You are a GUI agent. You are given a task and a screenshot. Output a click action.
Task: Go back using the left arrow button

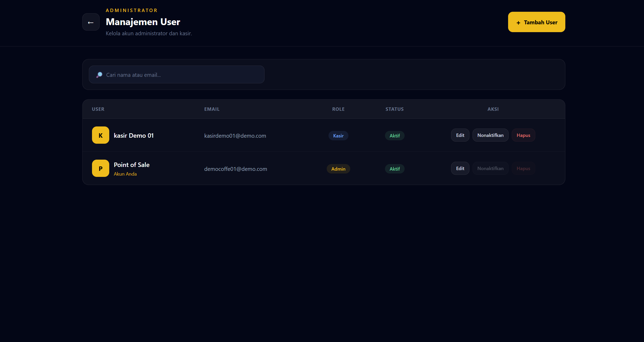[x=91, y=22]
